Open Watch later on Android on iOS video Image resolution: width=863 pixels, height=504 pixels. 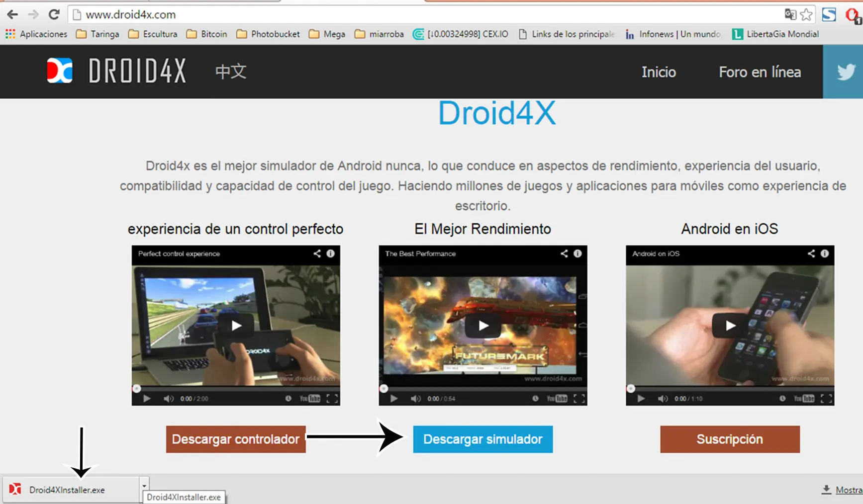[x=782, y=399]
